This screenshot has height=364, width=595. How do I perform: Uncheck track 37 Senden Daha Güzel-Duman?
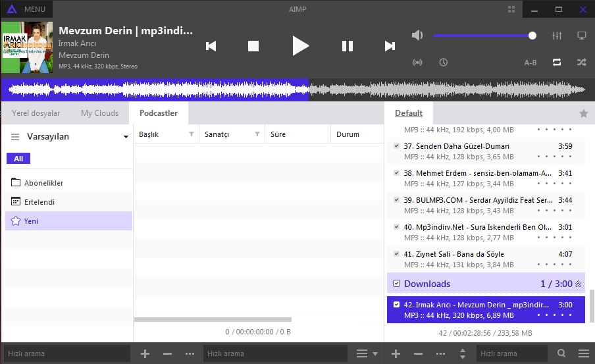pos(396,145)
